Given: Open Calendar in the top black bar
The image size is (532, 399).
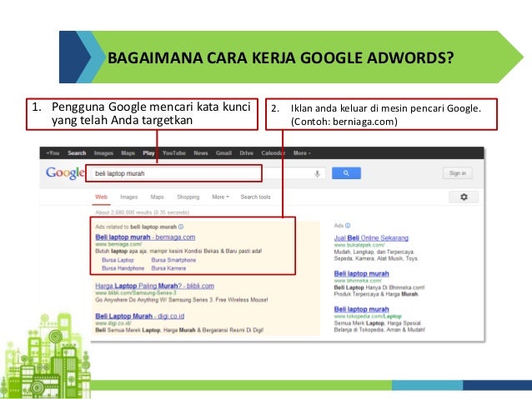Looking at the screenshot, I should pos(274,153).
